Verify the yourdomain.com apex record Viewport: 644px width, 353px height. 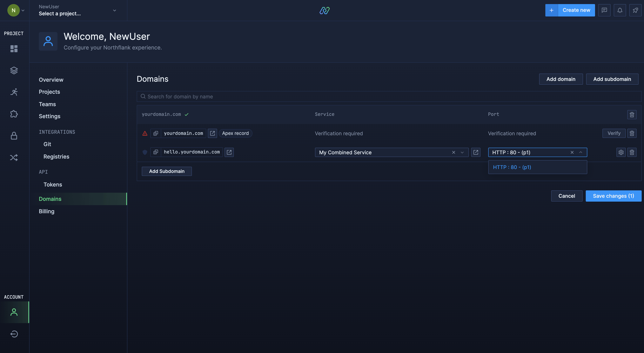[614, 133]
